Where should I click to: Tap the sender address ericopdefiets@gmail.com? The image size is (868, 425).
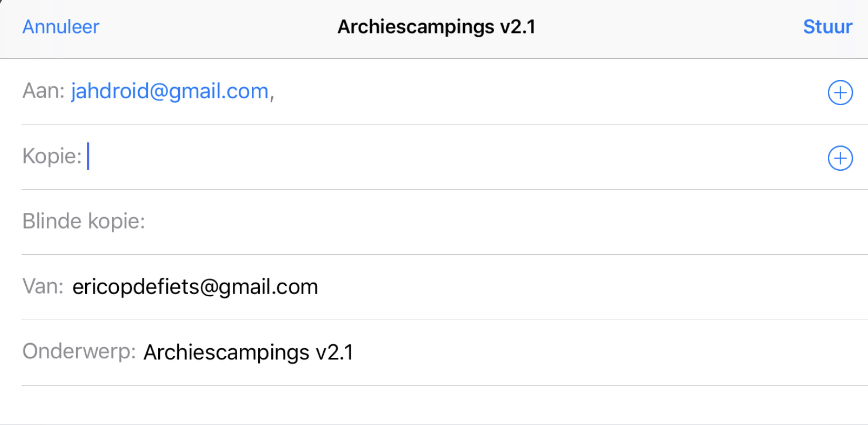[x=195, y=287]
